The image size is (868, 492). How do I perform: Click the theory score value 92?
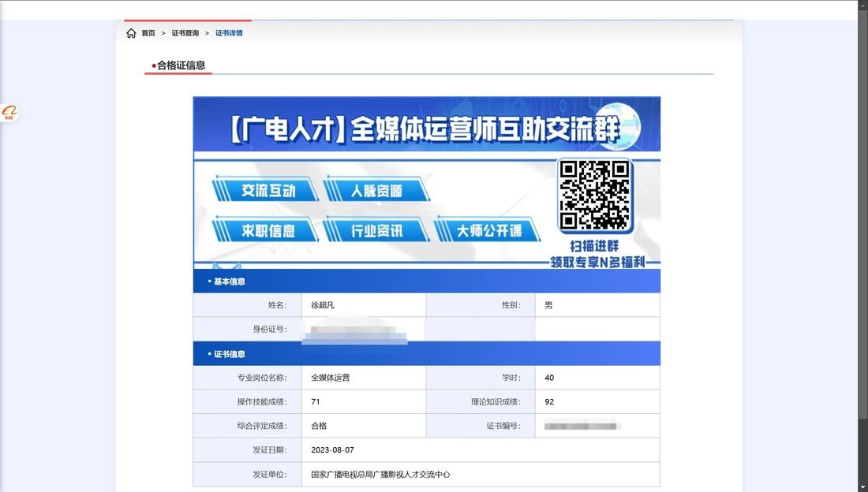click(549, 402)
